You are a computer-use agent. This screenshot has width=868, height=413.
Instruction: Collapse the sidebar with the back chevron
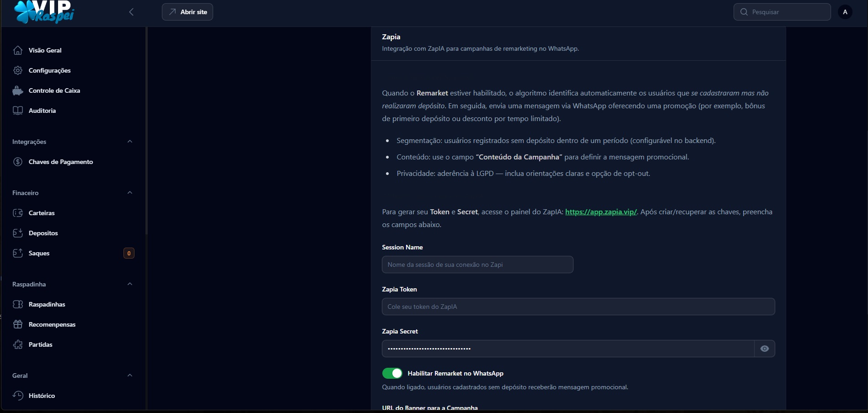click(131, 12)
